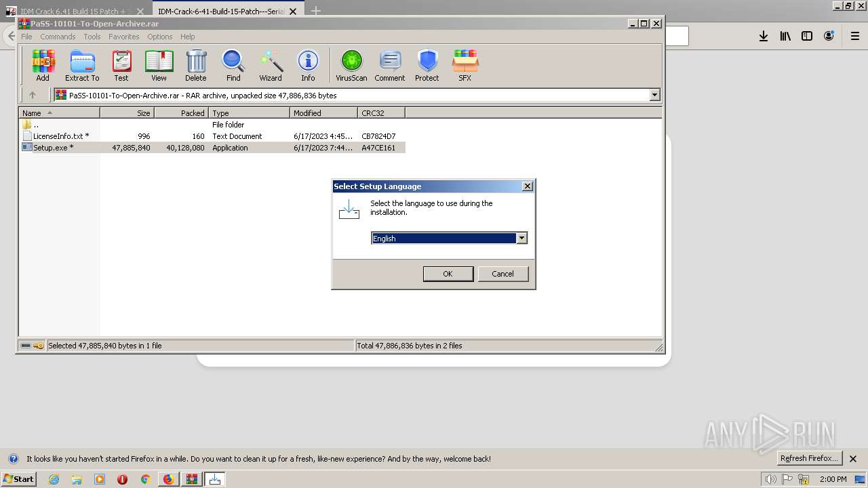
Task: Click the CRC32 value CB7824D7
Action: tap(378, 136)
